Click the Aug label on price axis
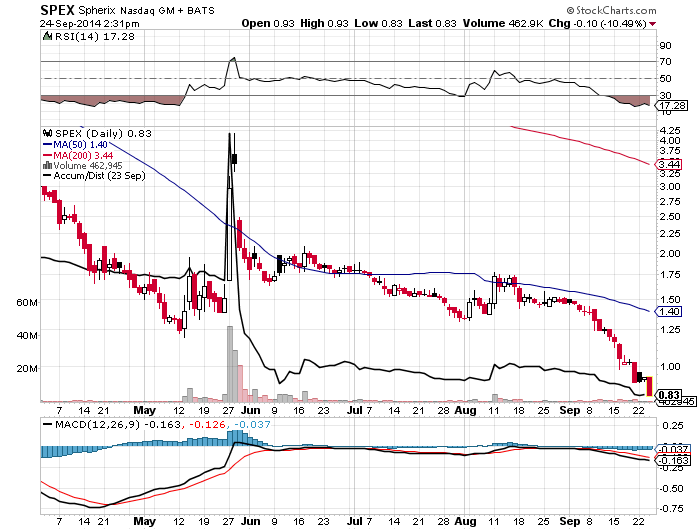The image size is (700, 530). [465, 410]
